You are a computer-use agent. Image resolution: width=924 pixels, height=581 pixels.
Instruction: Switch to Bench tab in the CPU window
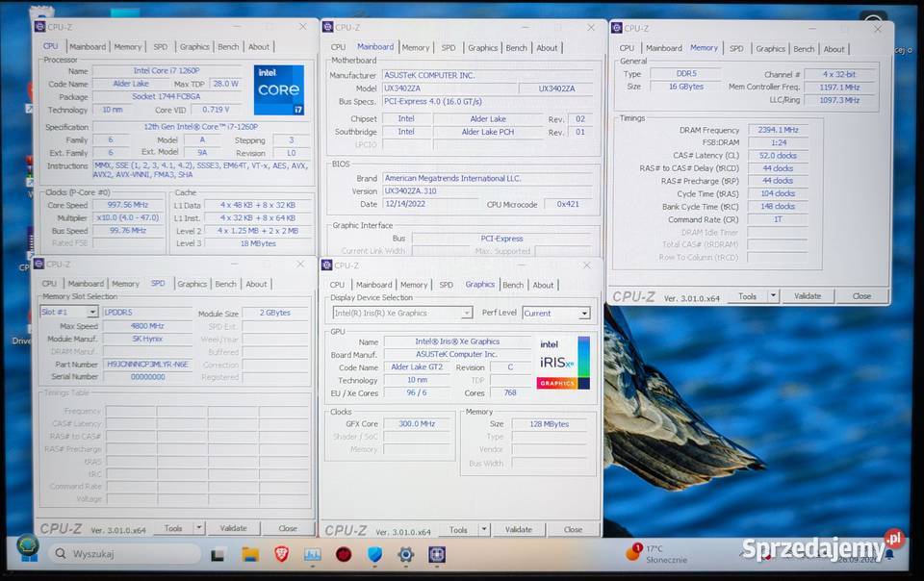pos(228,46)
